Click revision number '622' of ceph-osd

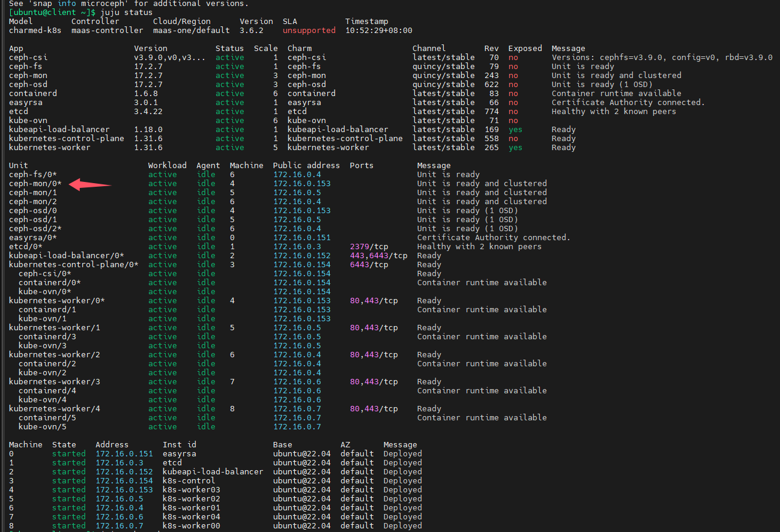492,85
